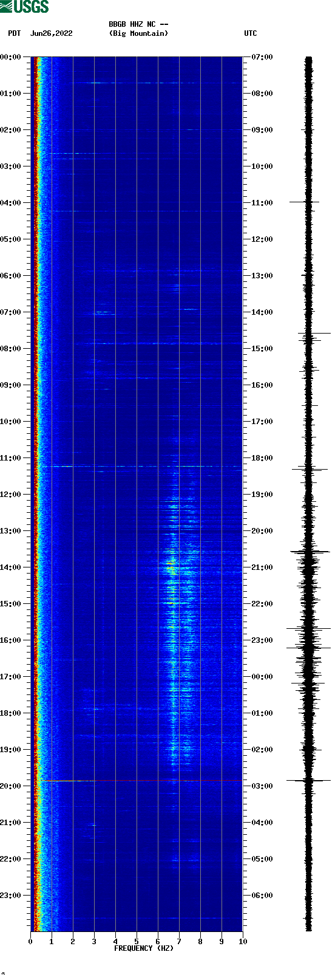Image resolution: width=335 pixels, height=980 pixels.
Task: Click the (Big Mountain) subtitle
Action: tap(138, 33)
